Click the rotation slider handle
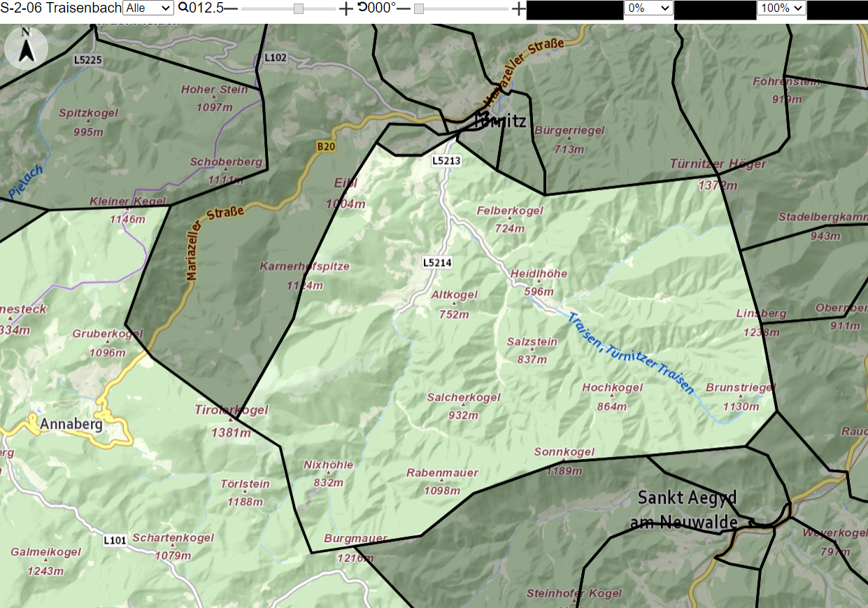 [x=419, y=8]
